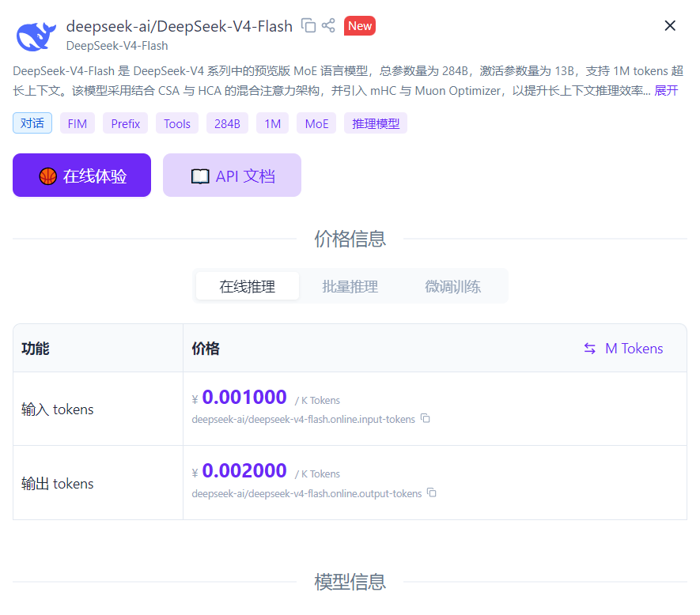Image resolution: width=700 pixels, height=615 pixels.
Task: Select the 对话 tag
Action: (32, 123)
